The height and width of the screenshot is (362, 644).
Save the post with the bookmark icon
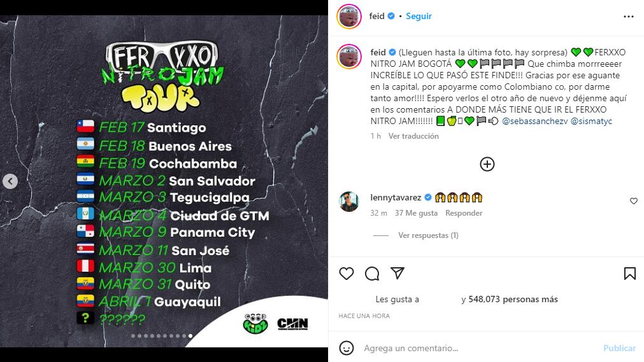629,274
